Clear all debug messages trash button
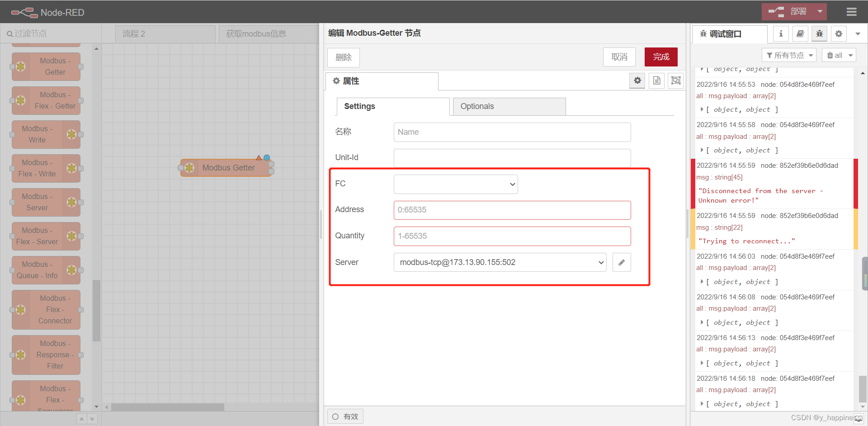The height and width of the screenshot is (426, 868). [x=834, y=55]
